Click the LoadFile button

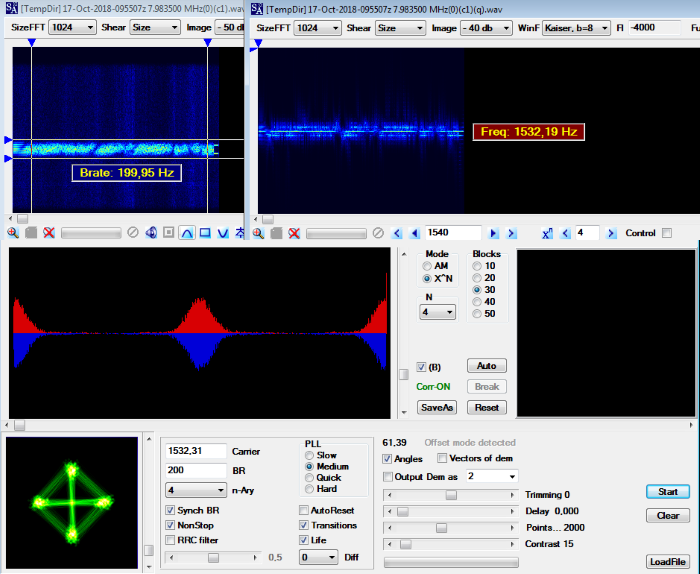tap(667, 562)
